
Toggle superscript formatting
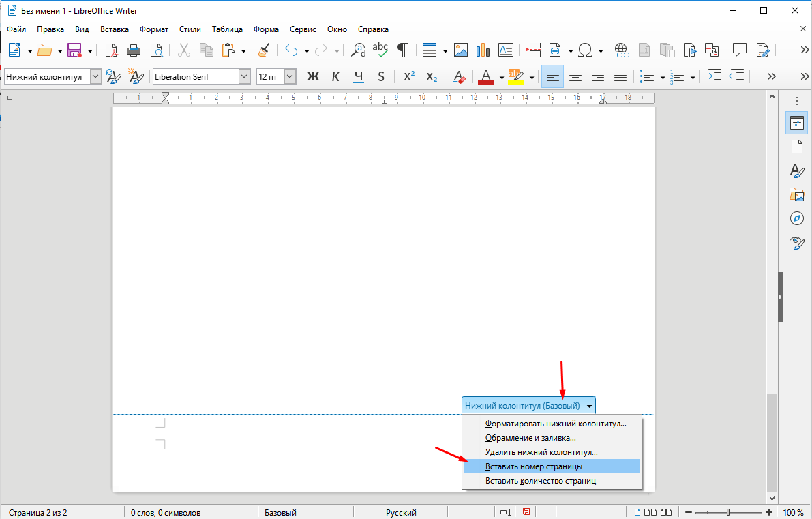point(409,76)
